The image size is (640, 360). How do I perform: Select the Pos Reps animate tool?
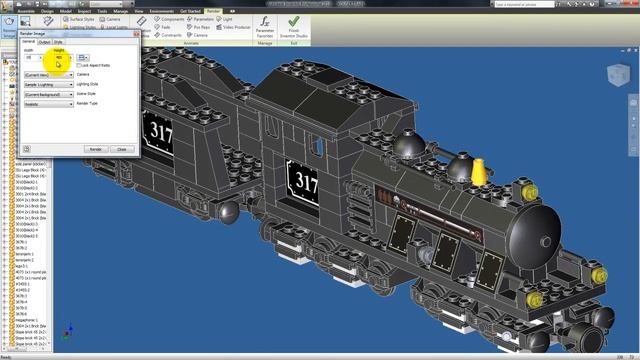[198, 27]
